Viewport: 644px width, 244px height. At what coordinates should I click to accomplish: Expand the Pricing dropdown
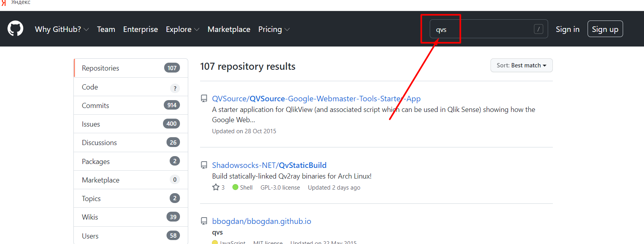click(x=274, y=29)
